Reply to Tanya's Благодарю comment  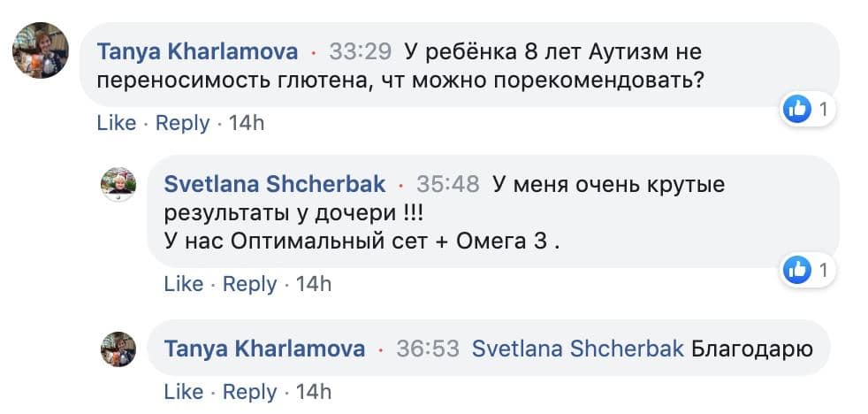point(249,390)
